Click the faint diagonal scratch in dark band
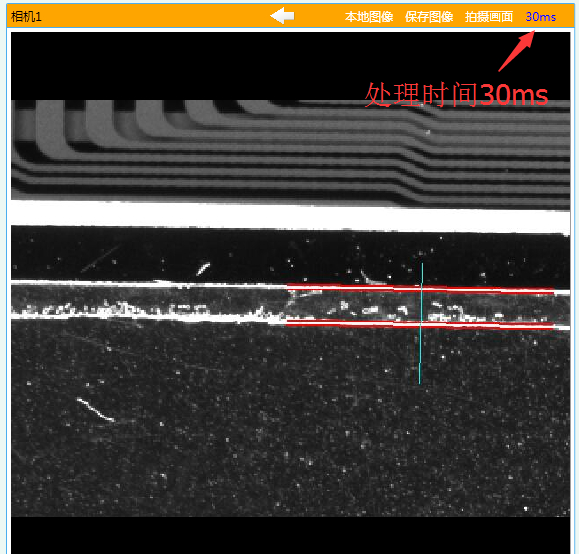 (x=100, y=259)
